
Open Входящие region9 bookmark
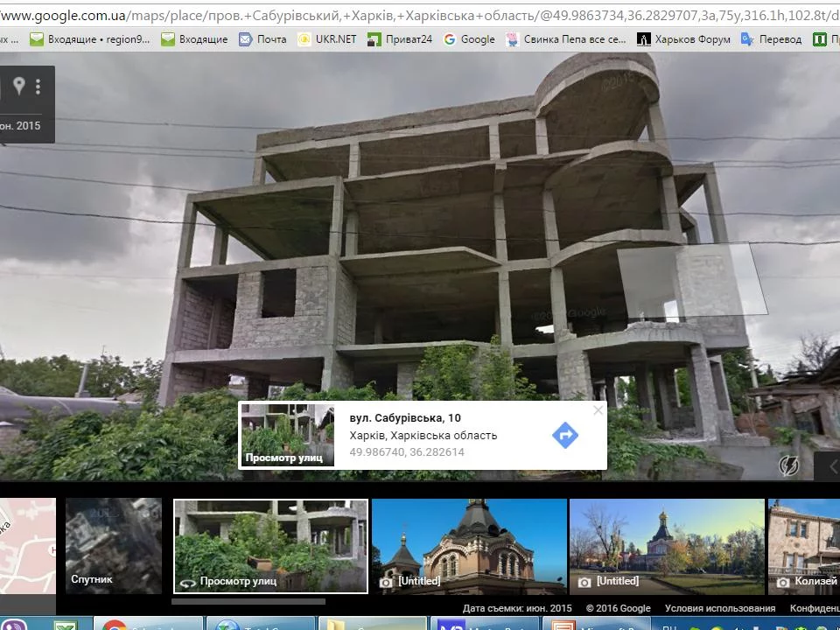[90, 39]
